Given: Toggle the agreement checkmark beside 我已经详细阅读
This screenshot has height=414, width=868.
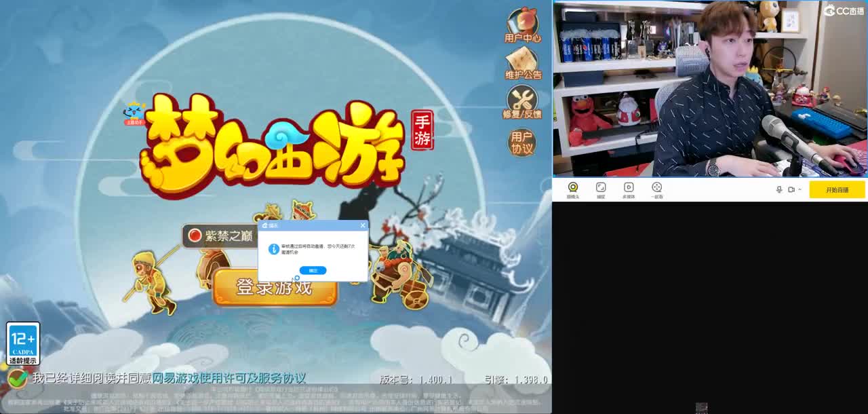Looking at the screenshot, I should point(18,377).
